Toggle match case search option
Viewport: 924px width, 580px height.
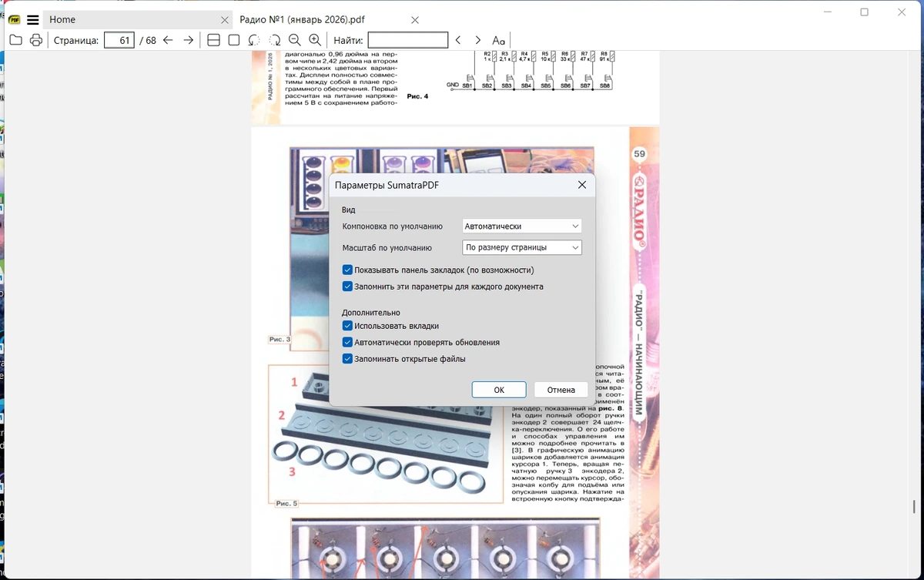tap(499, 40)
